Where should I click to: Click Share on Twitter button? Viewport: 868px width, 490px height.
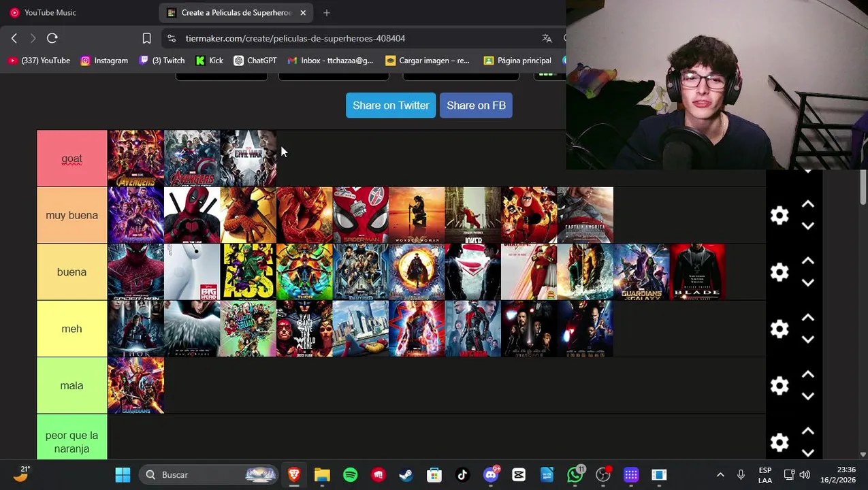[x=391, y=105]
